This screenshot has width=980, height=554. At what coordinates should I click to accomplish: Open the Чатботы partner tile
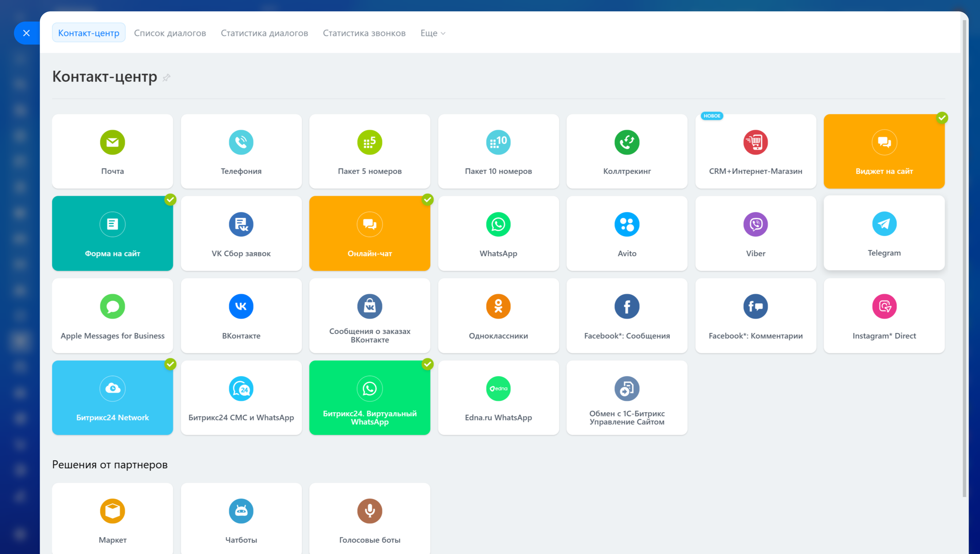pos(241,518)
